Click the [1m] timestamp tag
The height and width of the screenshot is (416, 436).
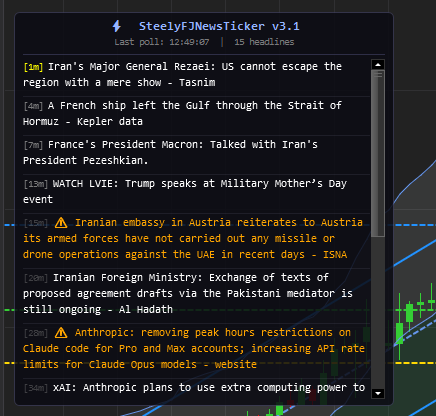point(33,67)
